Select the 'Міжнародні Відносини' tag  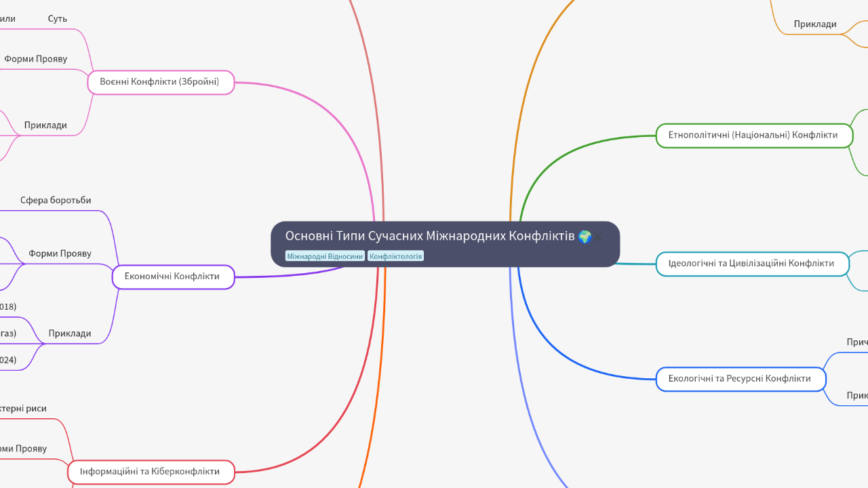[325, 256]
